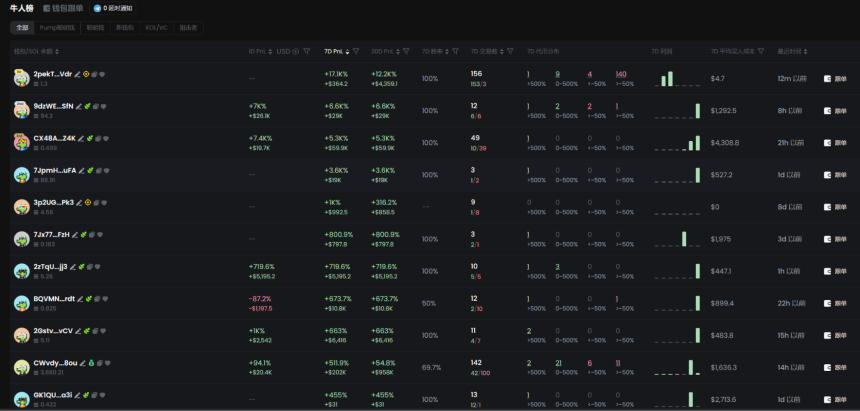This screenshot has height=411, width=860.
Task: Copy the CWvdy...8ou wallet address
Action: (x=100, y=363)
